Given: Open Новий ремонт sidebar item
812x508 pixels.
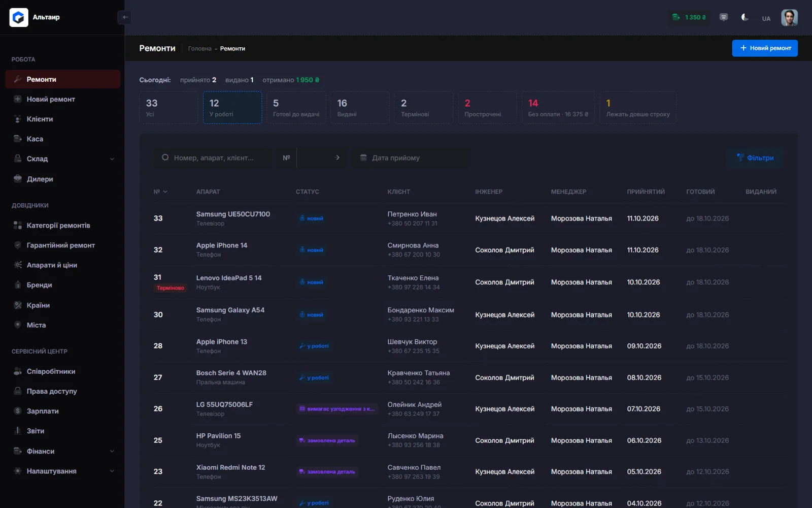Looking at the screenshot, I should pos(63,99).
